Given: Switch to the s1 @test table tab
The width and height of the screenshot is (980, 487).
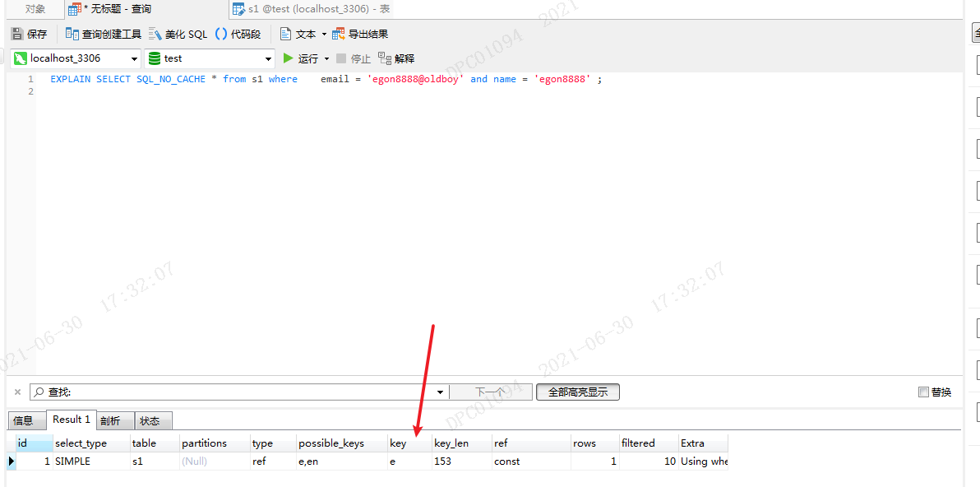Looking at the screenshot, I should [312, 9].
